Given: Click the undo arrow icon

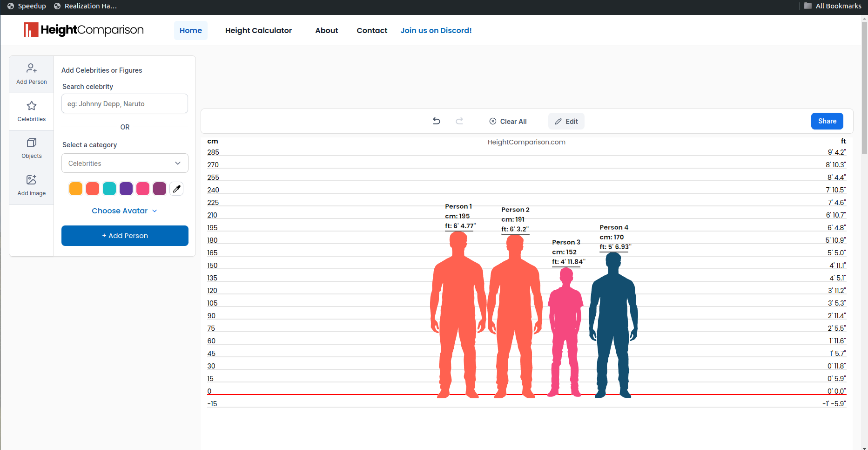Looking at the screenshot, I should point(436,121).
